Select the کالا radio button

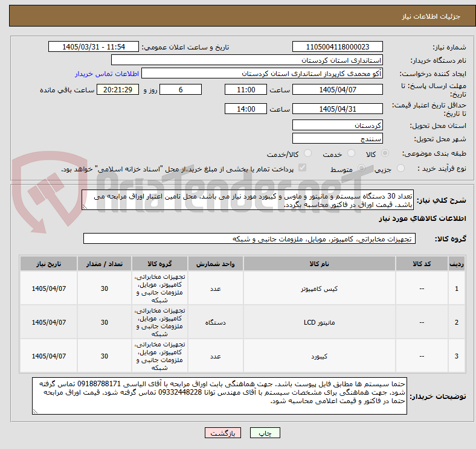[x=385, y=153]
